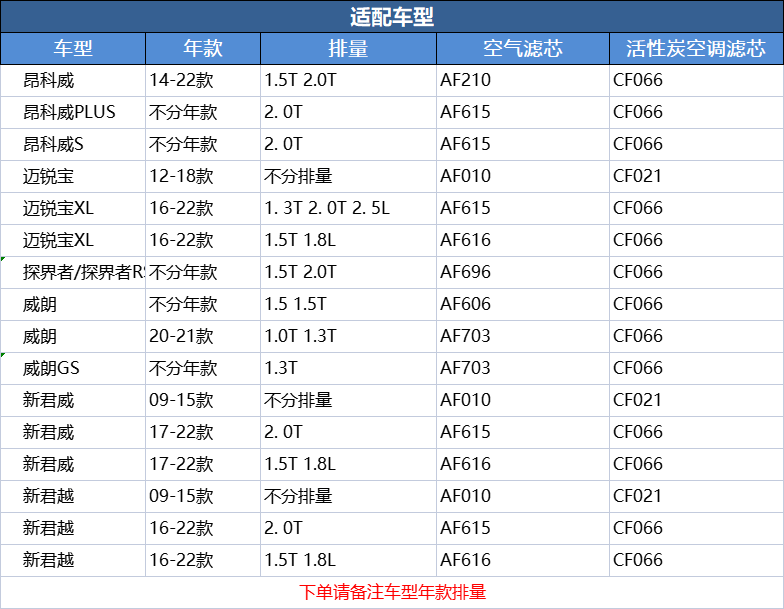Select the 14-22款 year cell

[x=203, y=80]
